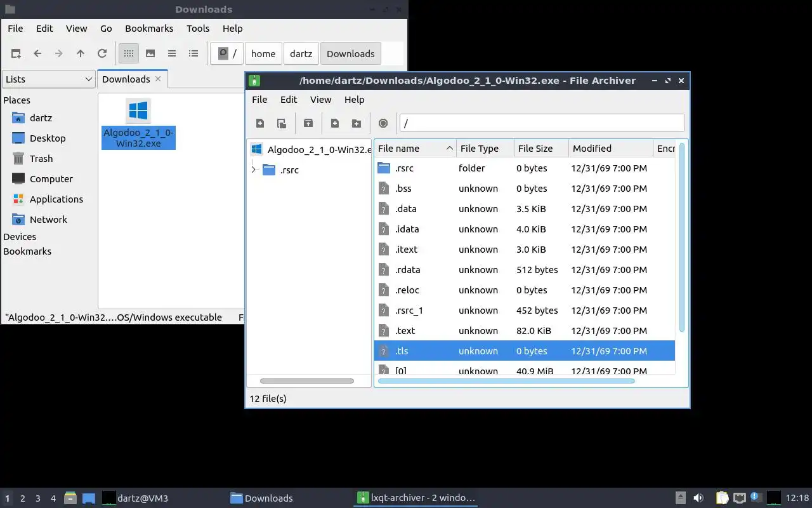Select the .reloc row in archive list
This screenshot has width=812, height=508.
525,290
